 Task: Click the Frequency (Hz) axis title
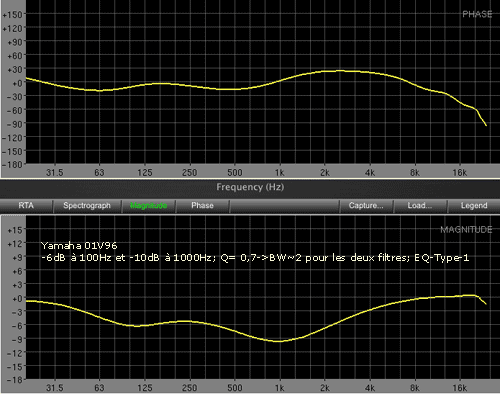point(250,187)
